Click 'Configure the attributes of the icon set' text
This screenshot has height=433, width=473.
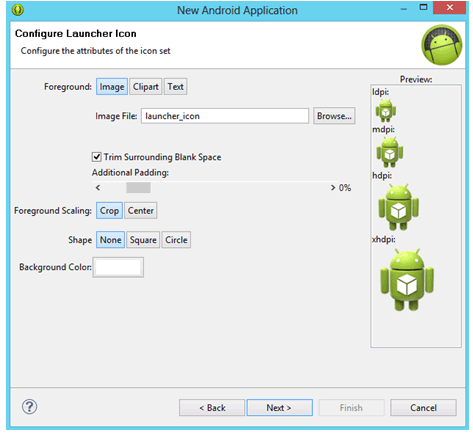tap(95, 51)
